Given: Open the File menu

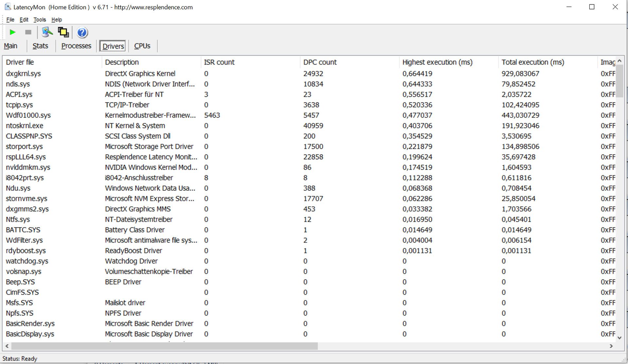Looking at the screenshot, I should click(x=10, y=20).
